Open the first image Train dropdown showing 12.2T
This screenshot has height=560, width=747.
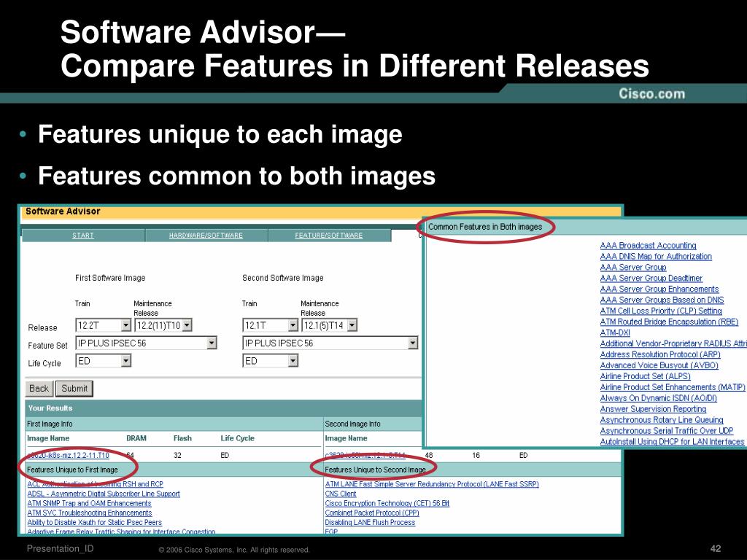(x=103, y=325)
